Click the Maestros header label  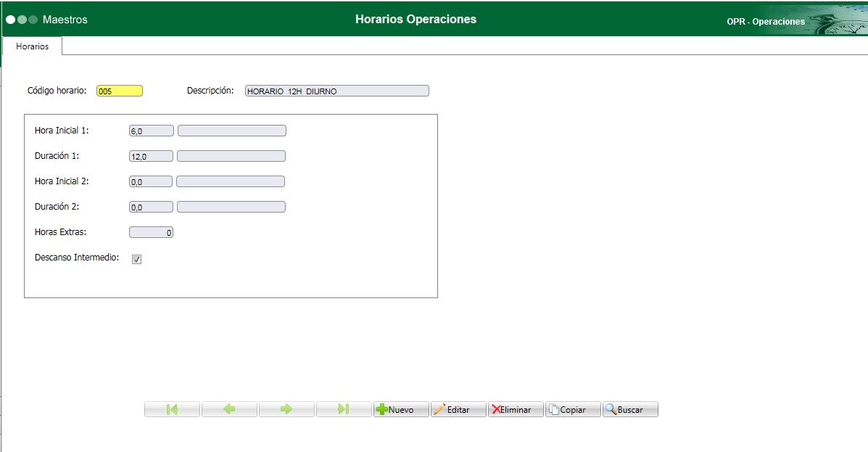65,20
